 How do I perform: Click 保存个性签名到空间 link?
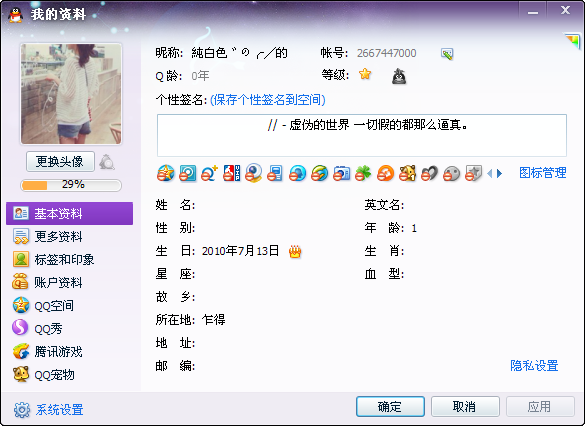coord(268,100)
